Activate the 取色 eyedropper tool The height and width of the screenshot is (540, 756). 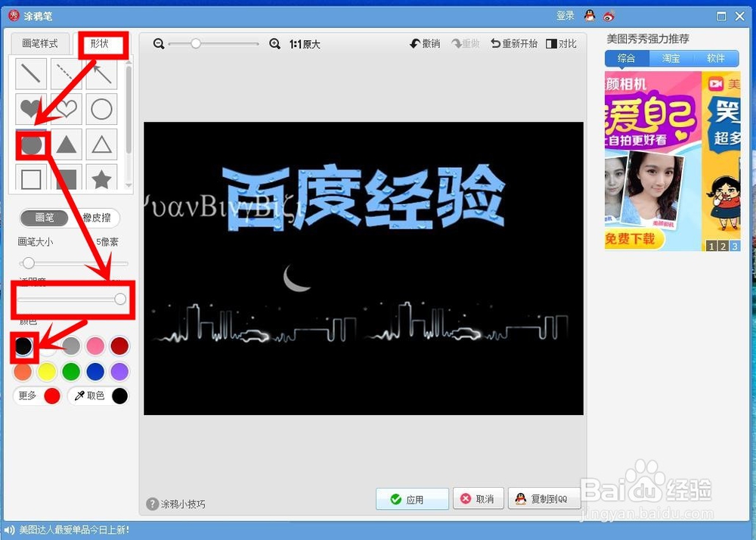[98, 396]
